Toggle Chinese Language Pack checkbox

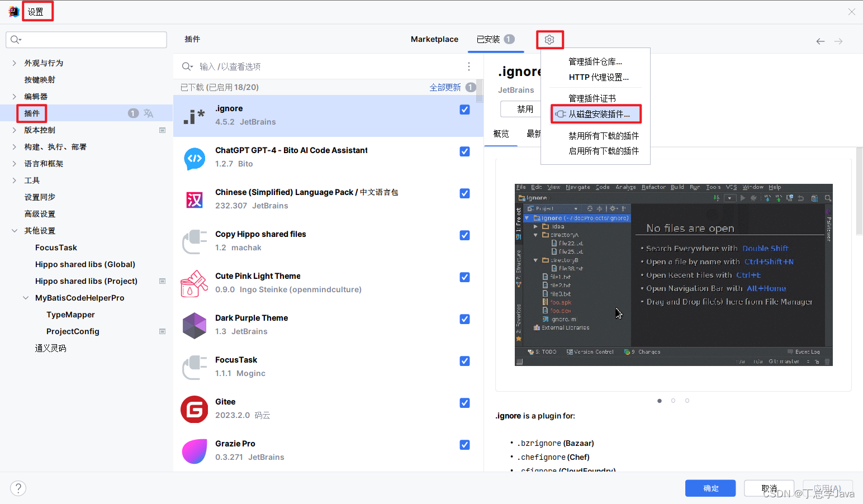tap(464, 193)
